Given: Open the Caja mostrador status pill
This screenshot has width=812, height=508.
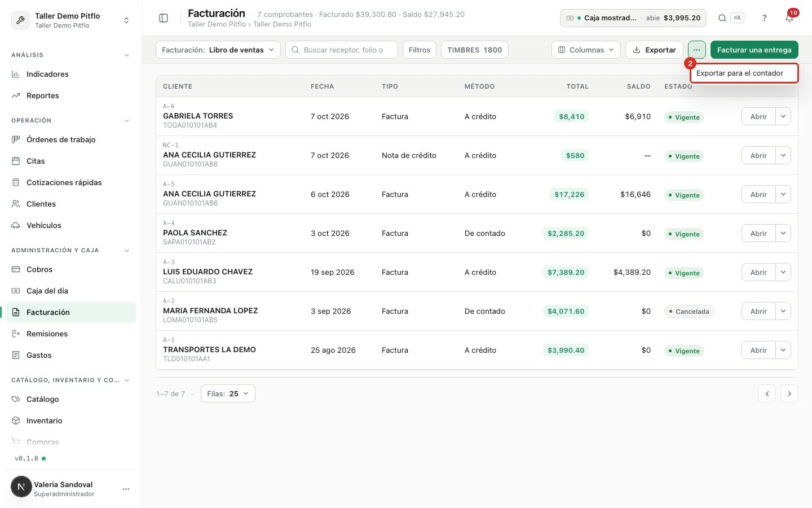Looking at the screenshot, I should pyautogui.click(x=633, y=18).
